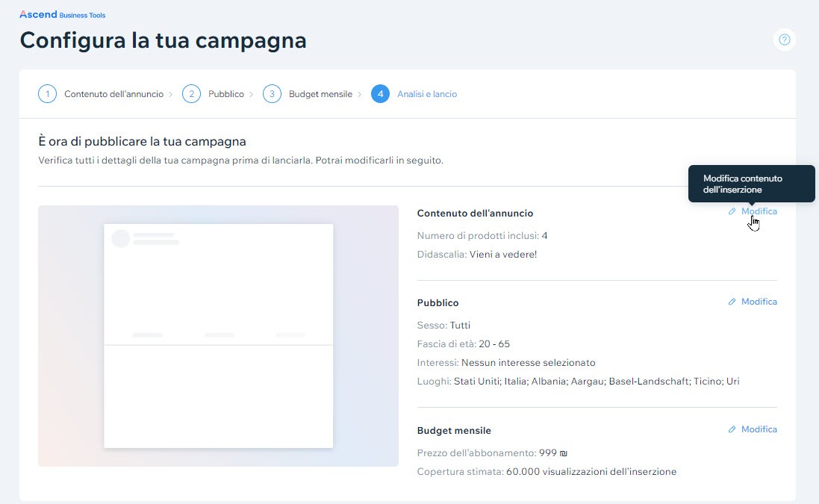Click chevron after the Pubblico step

coord(252,94)
